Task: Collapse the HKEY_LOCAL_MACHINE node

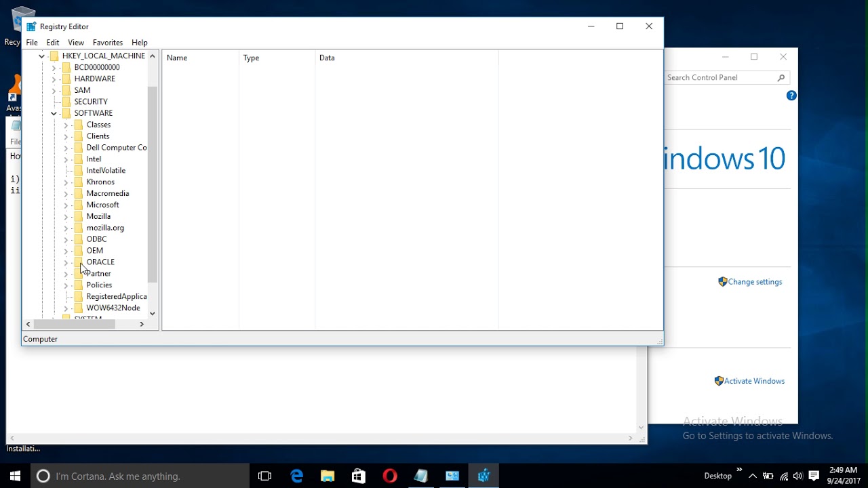Action: 41,56
